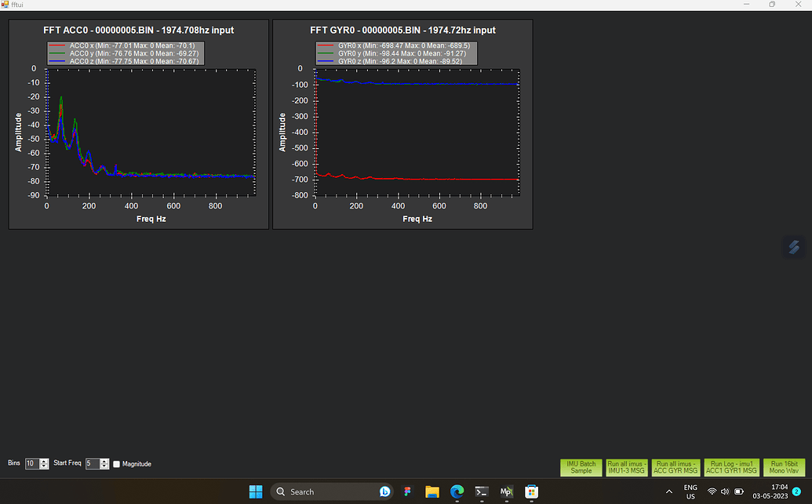812x504 pixels.
Task: Switch to Mission Planner taskbar icon
Action: click(x=507, y=491)
